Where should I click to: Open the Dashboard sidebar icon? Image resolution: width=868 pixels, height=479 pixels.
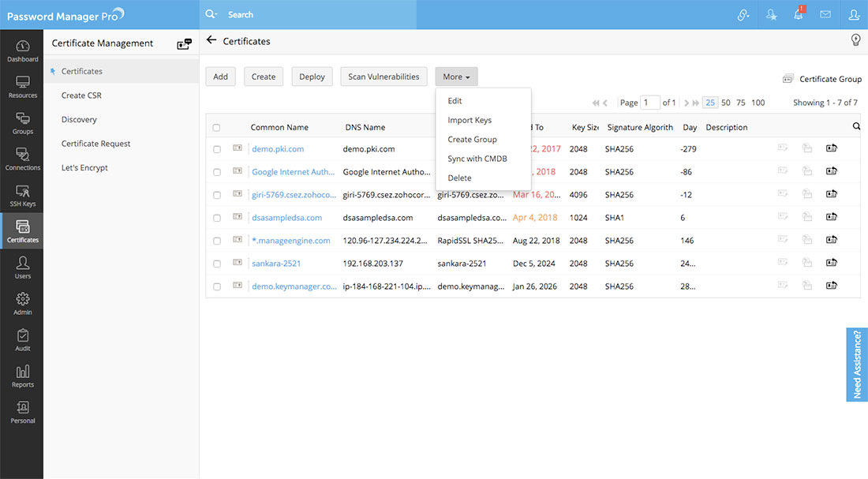(22, 51)
